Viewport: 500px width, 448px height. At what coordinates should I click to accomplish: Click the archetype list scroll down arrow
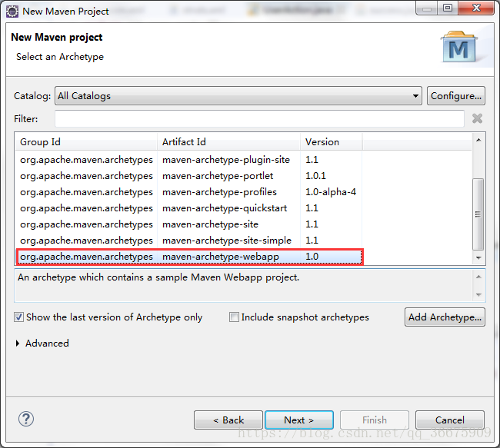click(478, 257)
